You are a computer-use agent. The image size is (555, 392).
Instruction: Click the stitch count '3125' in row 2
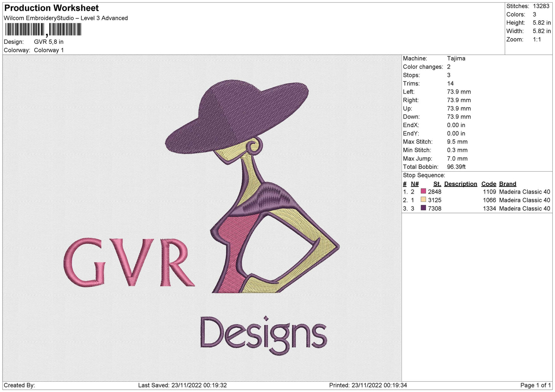pyautogui.click(x=435, y=200)
